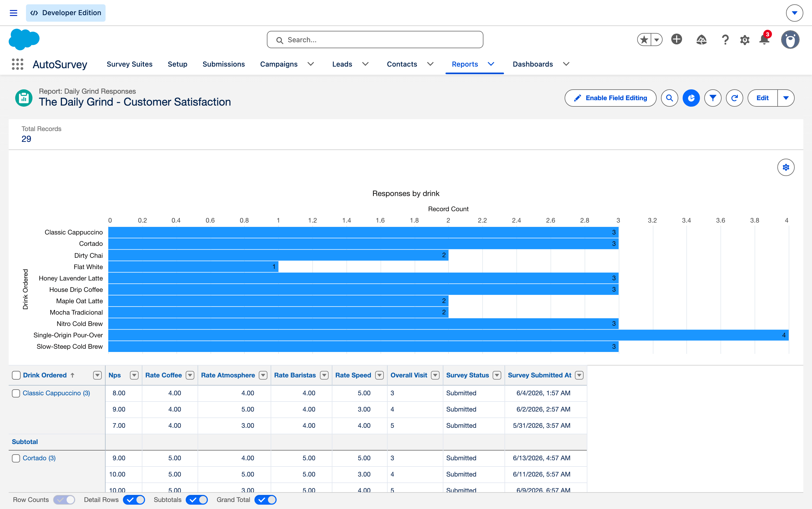Expand the Reports tab chevron
Viewport: 812px width, 509px height.
tap(491, 64)
